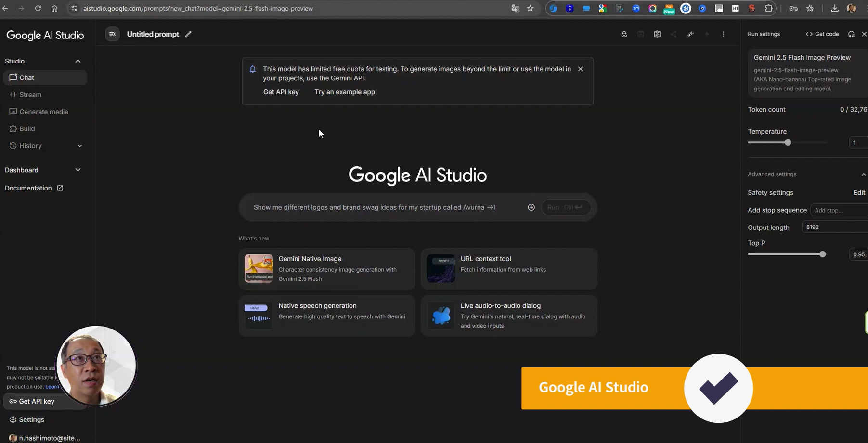Click the browser address bar URL
Viewport: 868px width, 443px height.
pos(198,8)
